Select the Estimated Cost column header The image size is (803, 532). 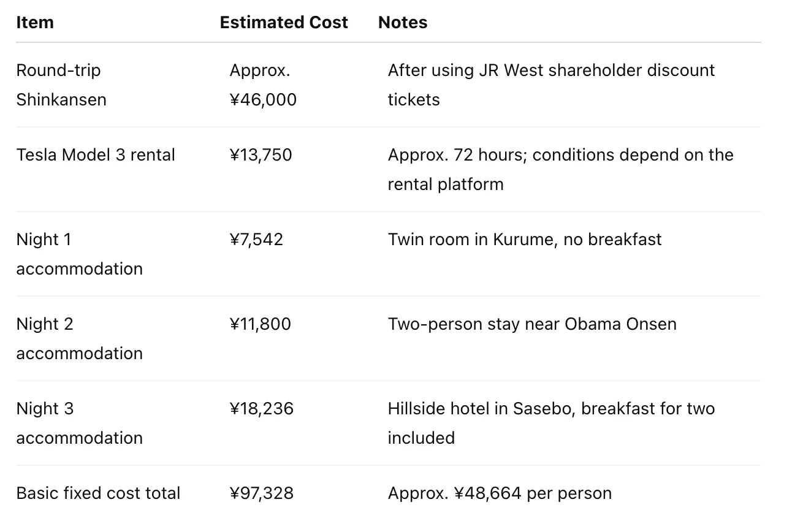pyautogui.click(x=284, y=23)
